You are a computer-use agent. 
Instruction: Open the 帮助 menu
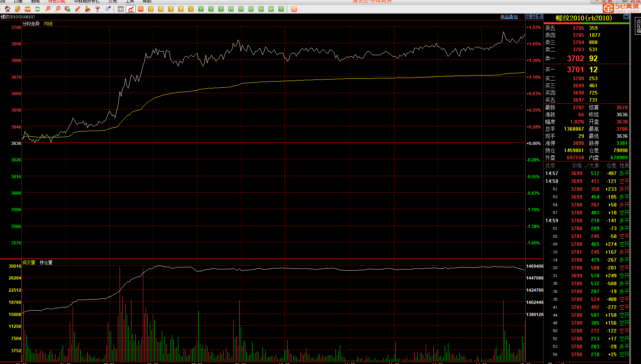pyautogui.click(x=147, y=1)
